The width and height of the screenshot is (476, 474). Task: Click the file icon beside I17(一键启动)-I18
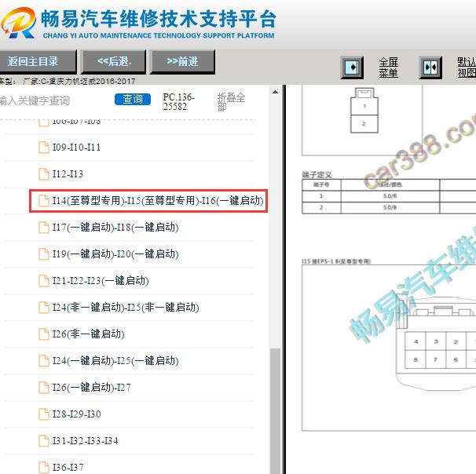(44, 228)
